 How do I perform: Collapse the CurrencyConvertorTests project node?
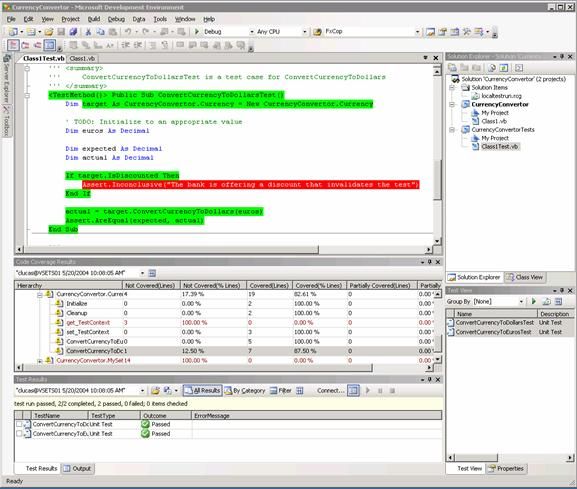[452, 130]
